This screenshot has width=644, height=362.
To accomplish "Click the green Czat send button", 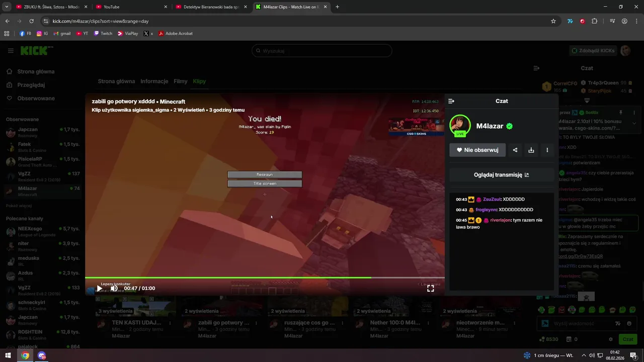I will (x=628, y=339).
